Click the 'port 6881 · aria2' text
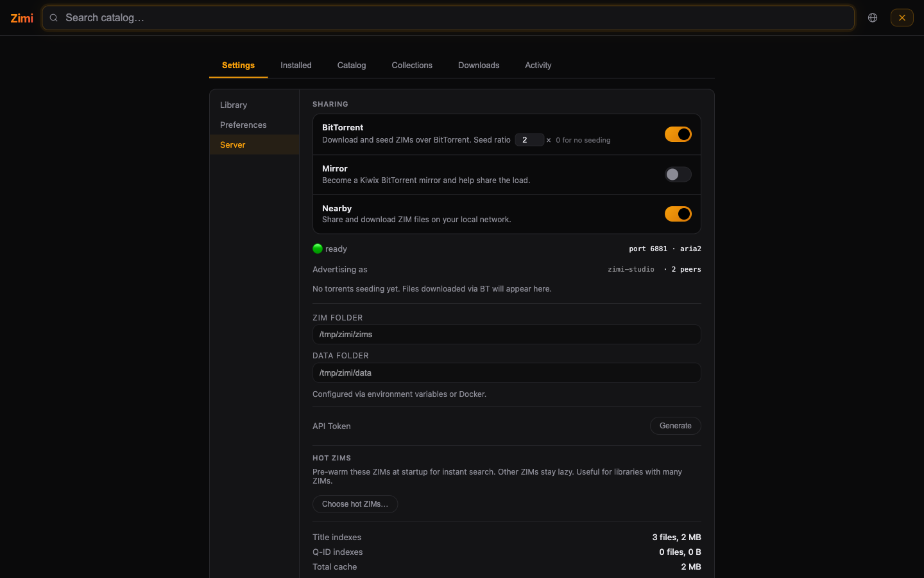This screenshot has width=924, height=578. click(x=665, y=249)
